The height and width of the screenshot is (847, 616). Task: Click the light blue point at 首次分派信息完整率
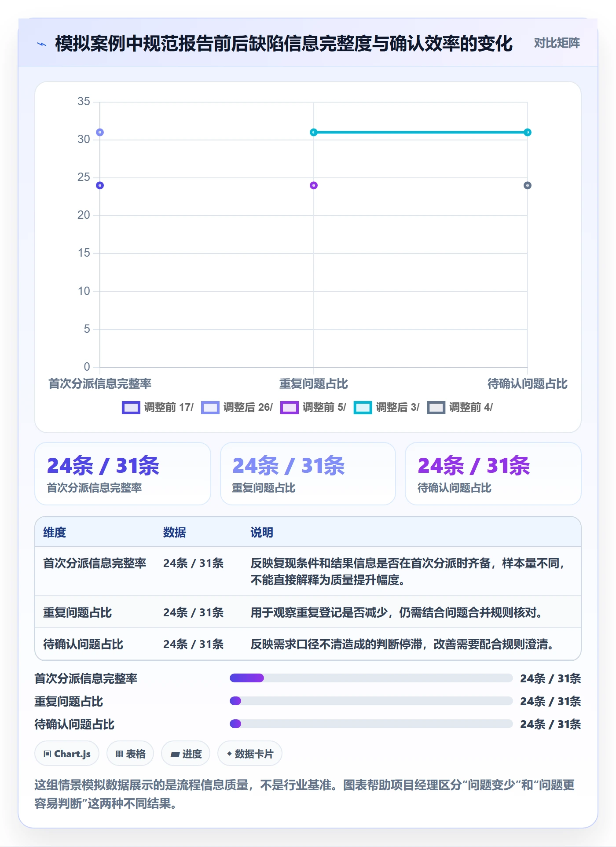(x=100, y=133)
